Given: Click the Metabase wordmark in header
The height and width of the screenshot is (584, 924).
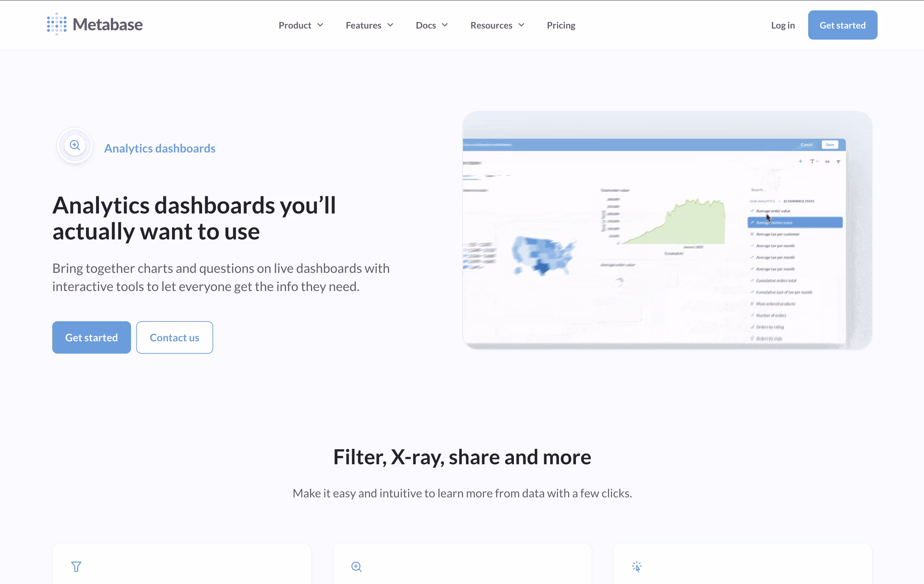Looking at the screenshot, I should pyautogui.click(x=107, y=25).
